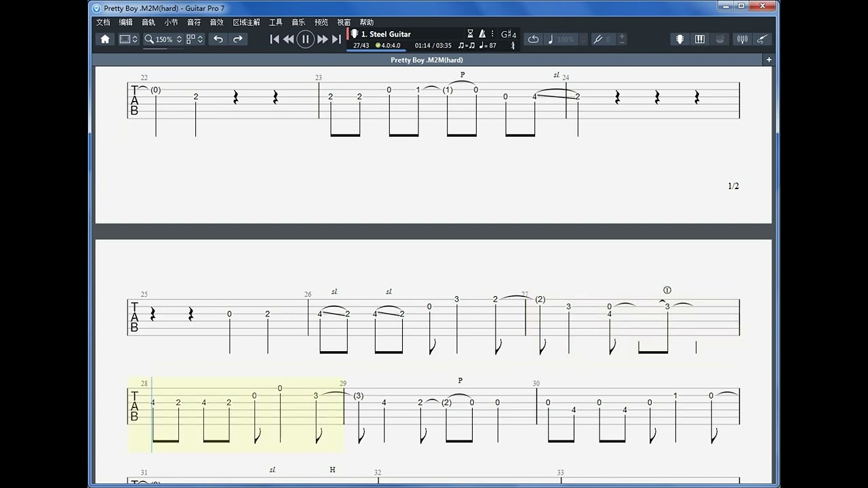
Task: Click bar number 30 in score
Action: pyautogui.click(x=536, y=384)
